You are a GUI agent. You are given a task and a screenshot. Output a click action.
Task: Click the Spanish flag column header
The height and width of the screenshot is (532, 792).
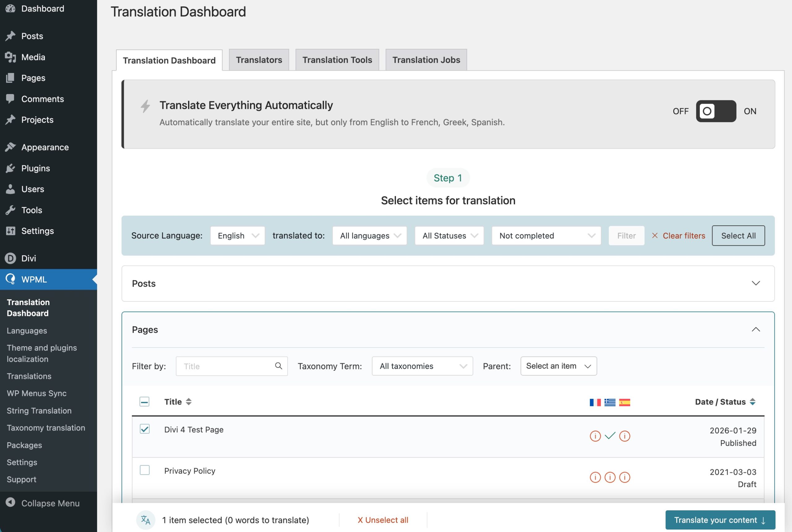click(624, 402)
